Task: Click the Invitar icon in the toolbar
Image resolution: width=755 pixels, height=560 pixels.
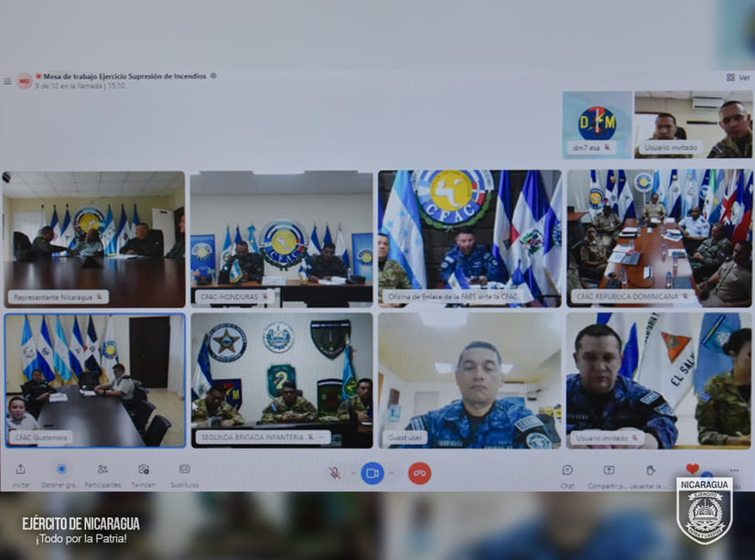Action: click(20, 469)
